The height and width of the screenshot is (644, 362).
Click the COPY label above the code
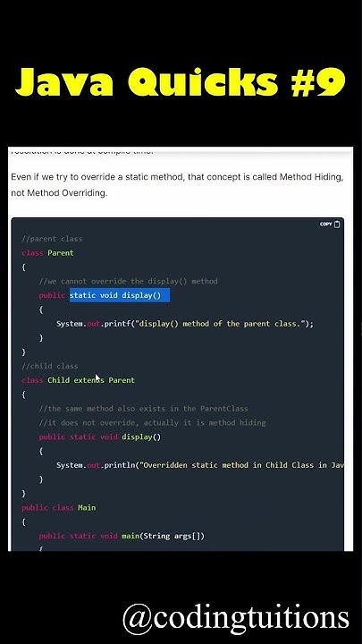click(326, 225)
